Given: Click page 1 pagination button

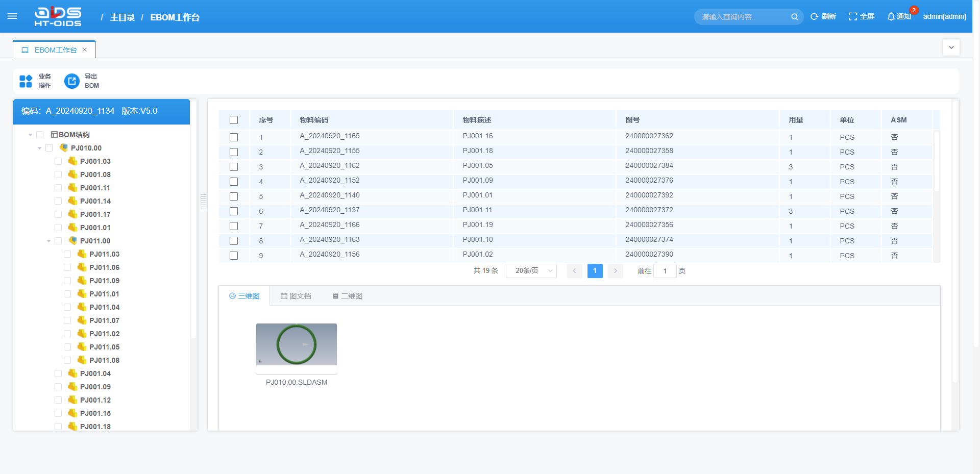Looking at the screenshot, I should (595, 271).
